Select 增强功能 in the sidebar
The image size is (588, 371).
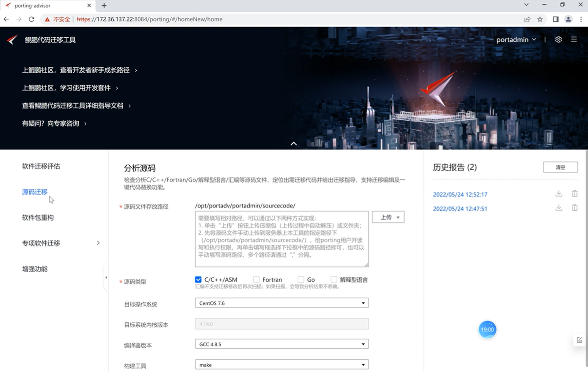click(x=35, y=269)
